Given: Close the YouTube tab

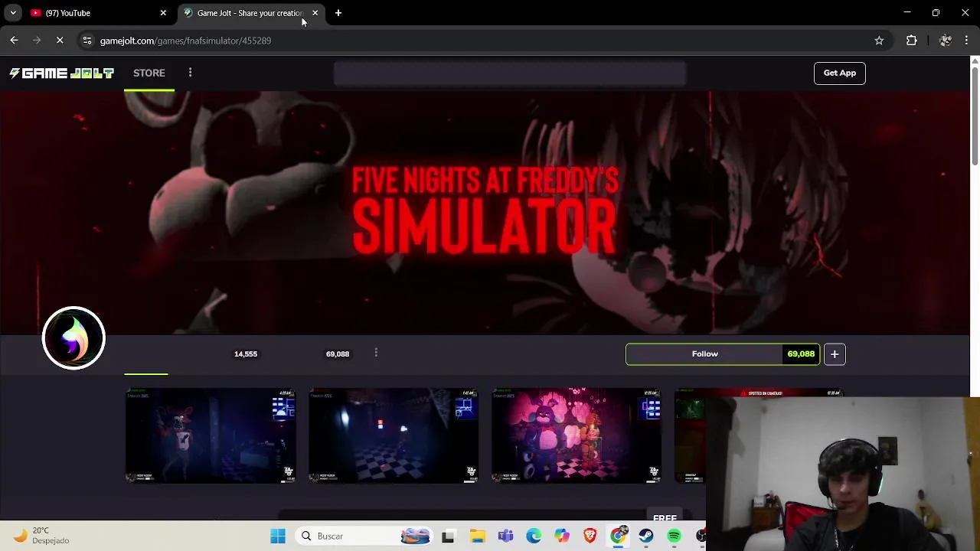Looking at the screenshot, I should 163,13.
